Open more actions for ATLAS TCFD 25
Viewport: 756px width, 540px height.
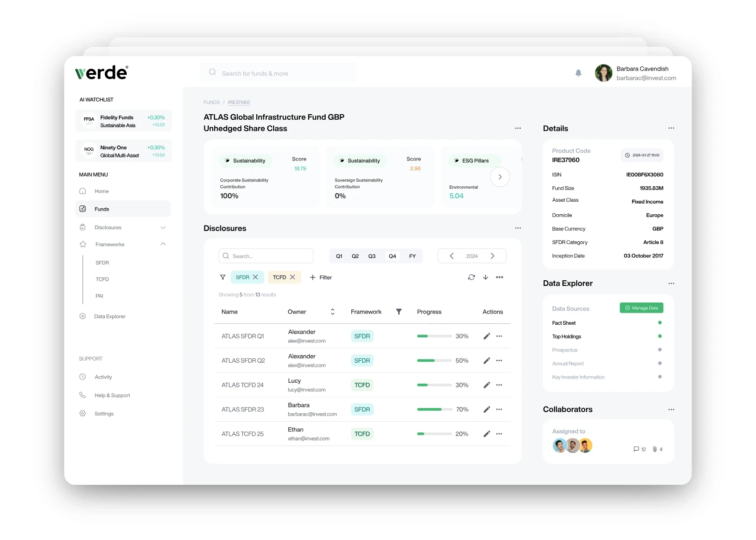499,434
